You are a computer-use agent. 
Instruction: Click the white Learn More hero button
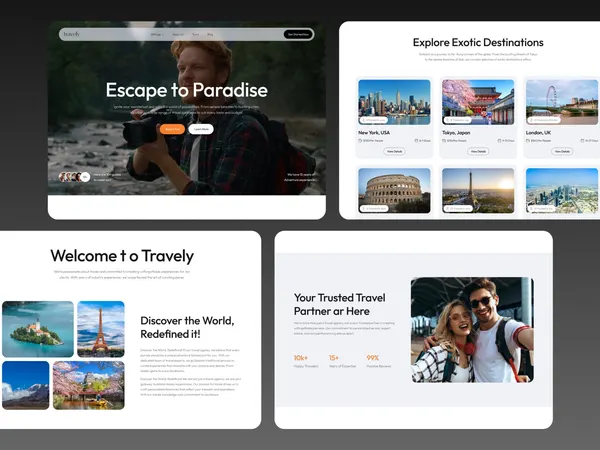201,129
